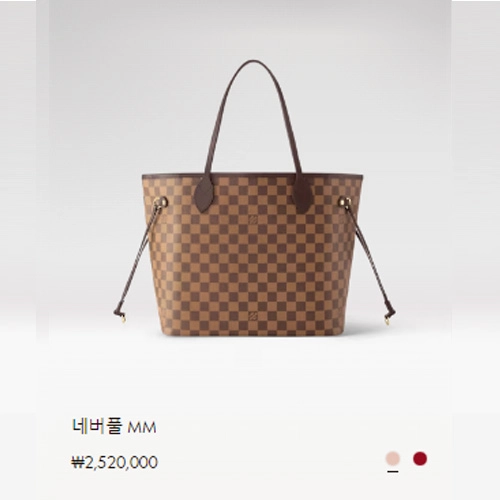Click the small logo square near bag top

[253, 220]
